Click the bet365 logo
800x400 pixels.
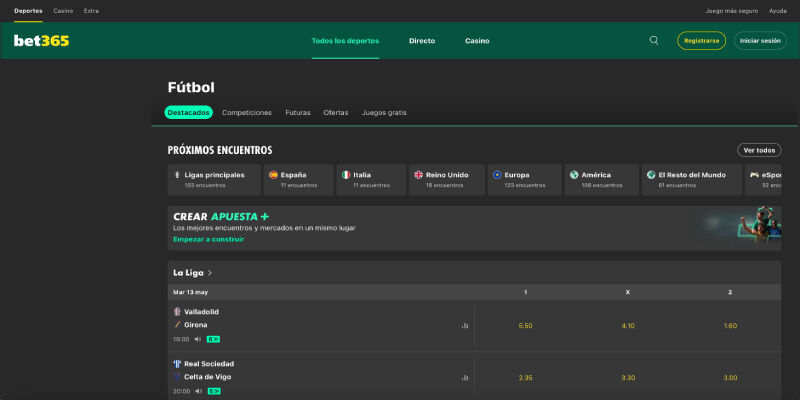tap(41, 41)
